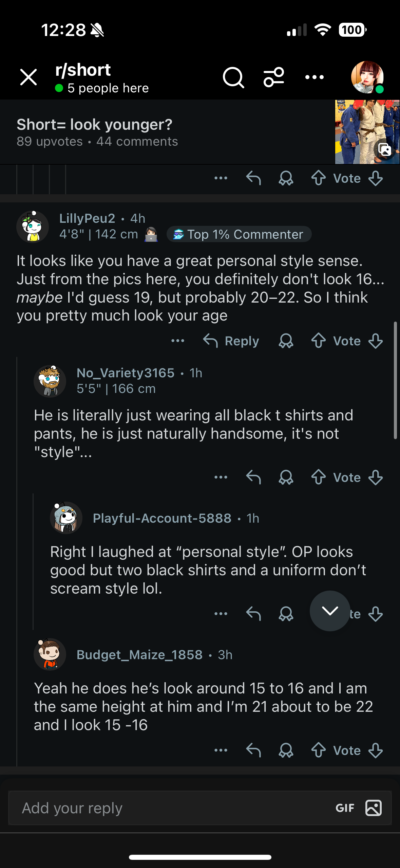The width and height of the screenshot is (400, 868).
Task: Open the GIF picker
Action: [345, 808]
